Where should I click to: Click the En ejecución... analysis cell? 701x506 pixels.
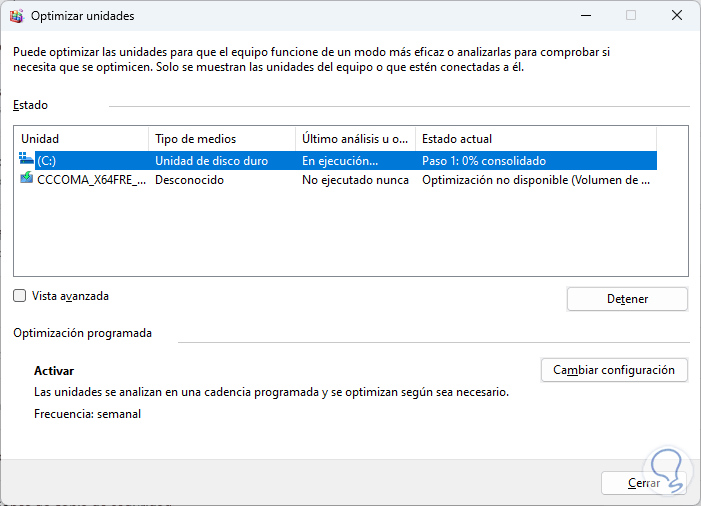click(x=340, y=160)
